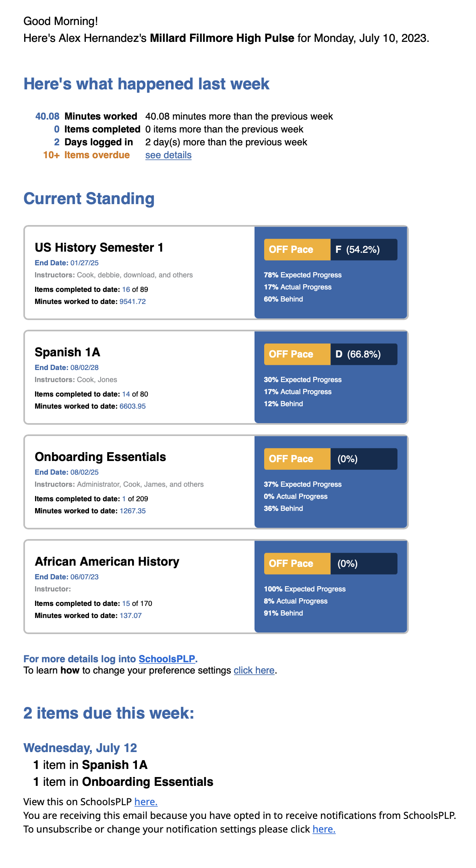This screenshot has width=476, height=868.
Task: Click the D (66.8%) grade badge
Action: [363, 354]
